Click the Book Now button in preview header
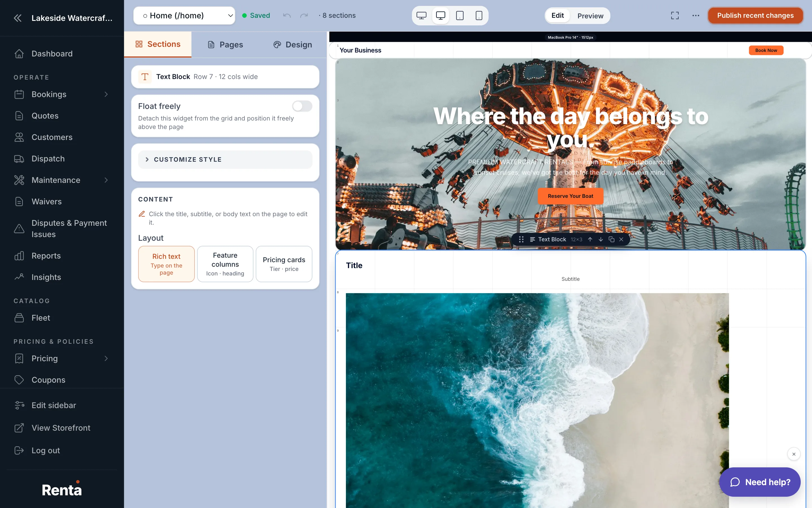The image size is (812, 508). coord(766,51)
